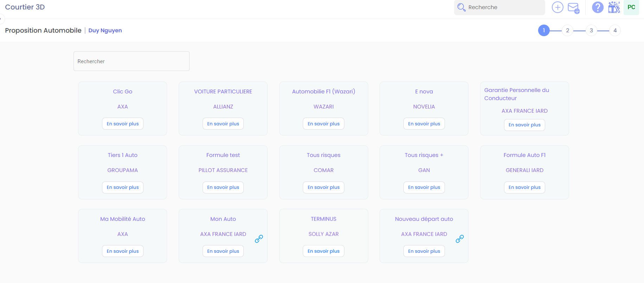
Task: Go to step 1 of the wizard
Action: (544, 31)
